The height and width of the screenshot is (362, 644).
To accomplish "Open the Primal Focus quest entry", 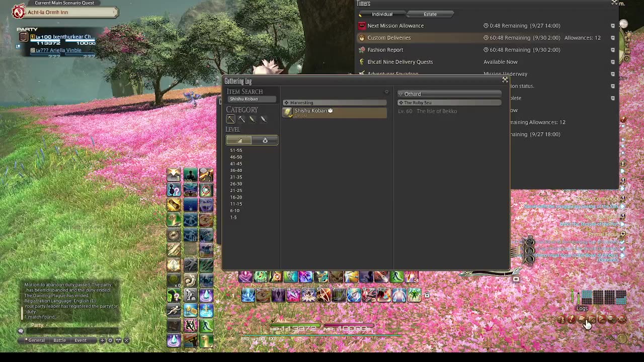I will [x=604, y=234].
